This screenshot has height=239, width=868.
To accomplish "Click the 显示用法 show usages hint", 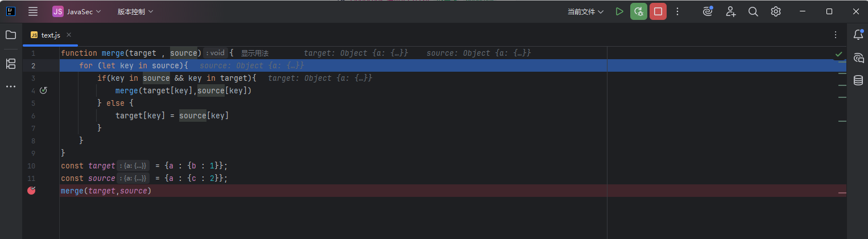I will pos(254,53).
